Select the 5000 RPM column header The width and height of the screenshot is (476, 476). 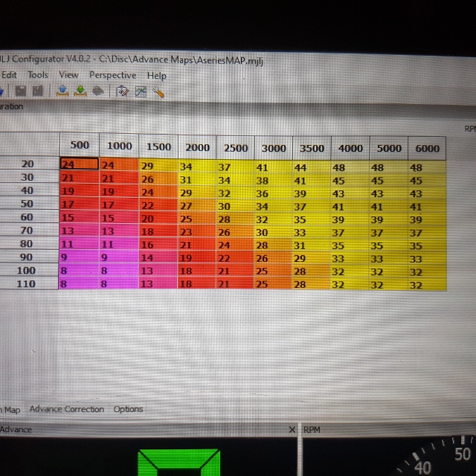[389, 148]
